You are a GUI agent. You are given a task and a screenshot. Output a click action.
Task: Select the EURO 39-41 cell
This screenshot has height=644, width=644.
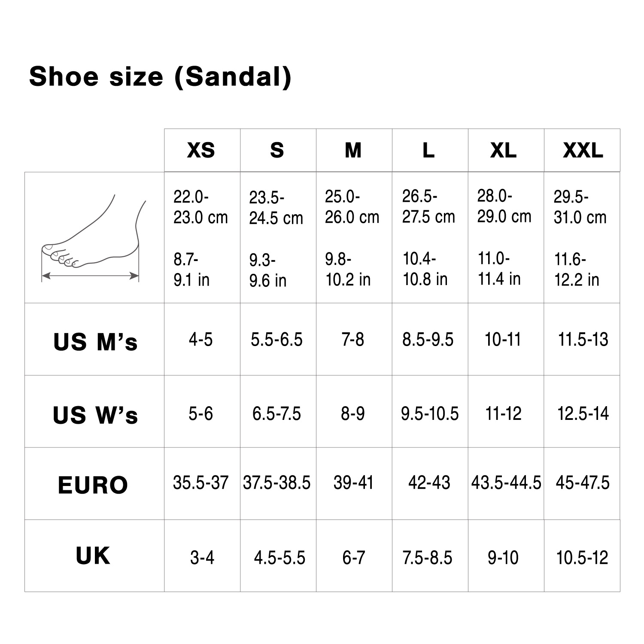pos(353,483)
